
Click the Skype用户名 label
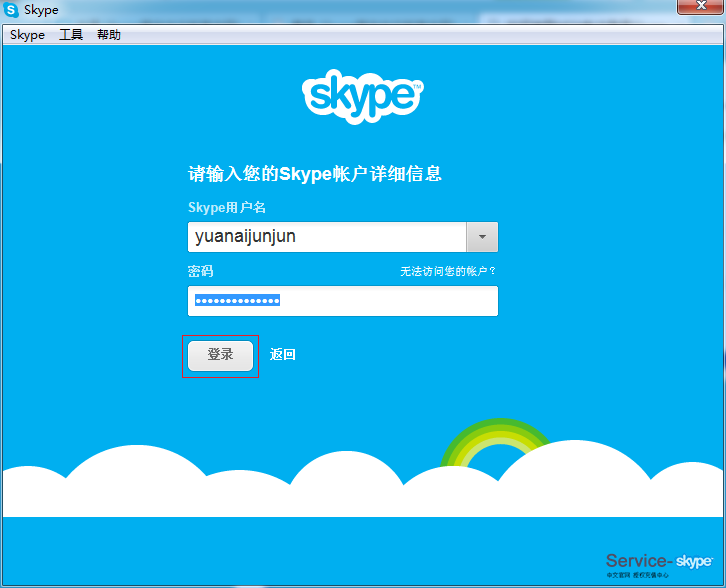pos(227,207)
